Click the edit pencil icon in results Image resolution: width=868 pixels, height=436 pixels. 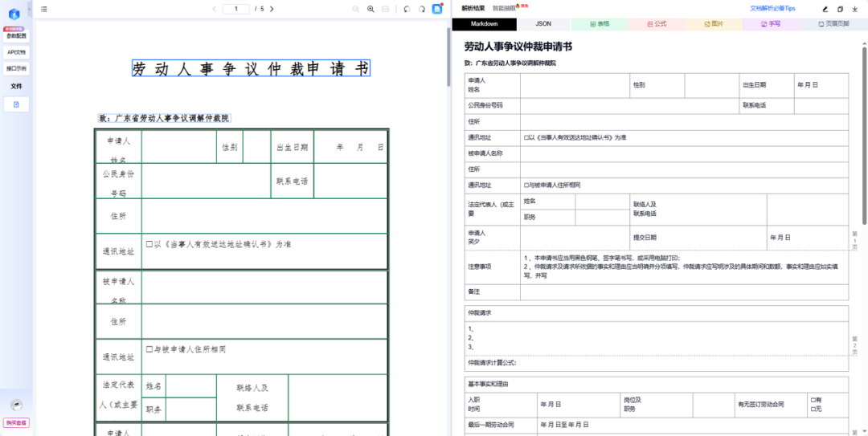pos(825,9)
